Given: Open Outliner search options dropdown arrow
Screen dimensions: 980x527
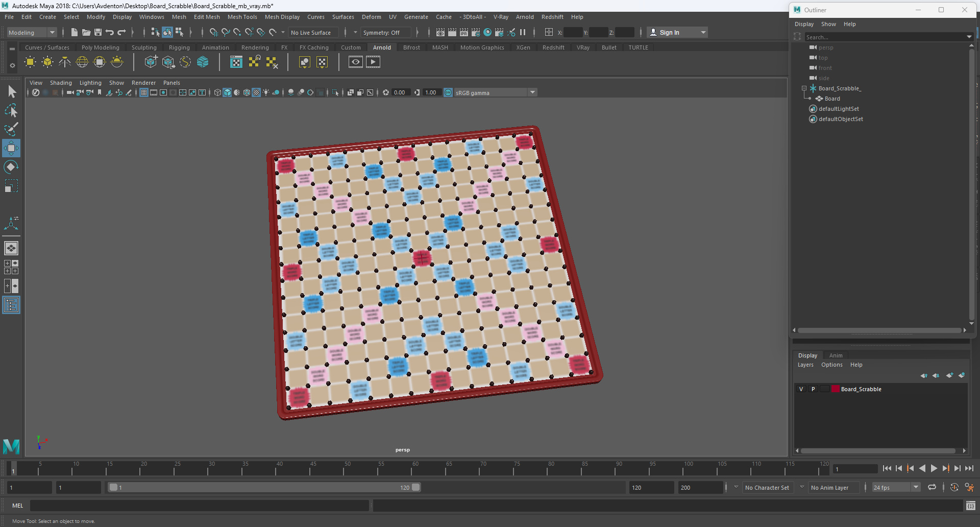Looking at the screenshot, I should pyautogui.click(x=969, y=37).
